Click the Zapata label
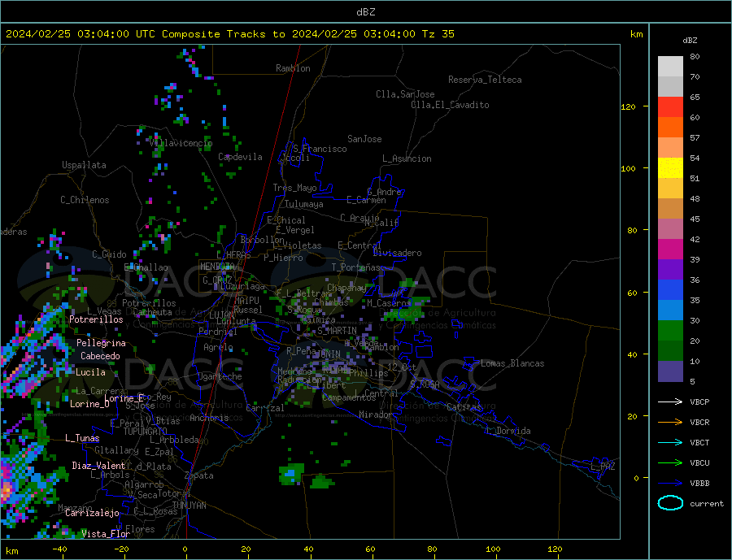 (199, 475)
